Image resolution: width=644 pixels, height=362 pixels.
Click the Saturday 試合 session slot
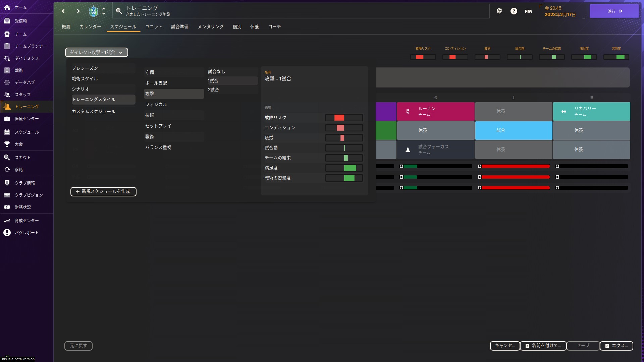[x=514, y=130]
